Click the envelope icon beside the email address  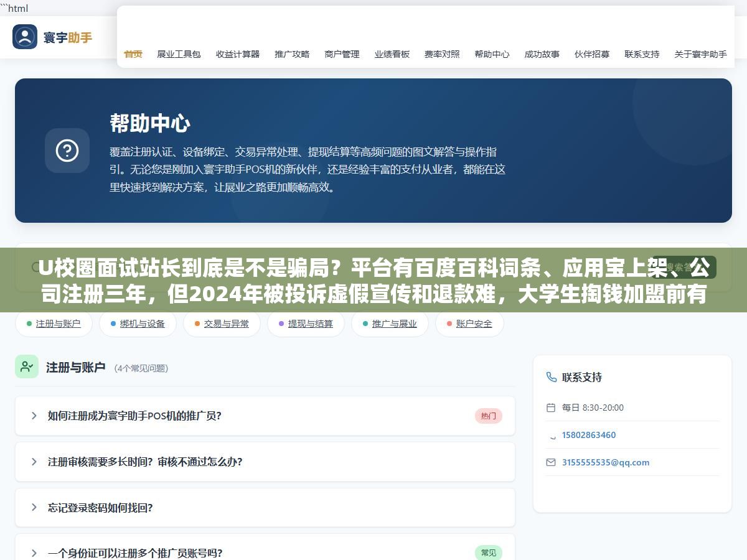coord(551,462)
